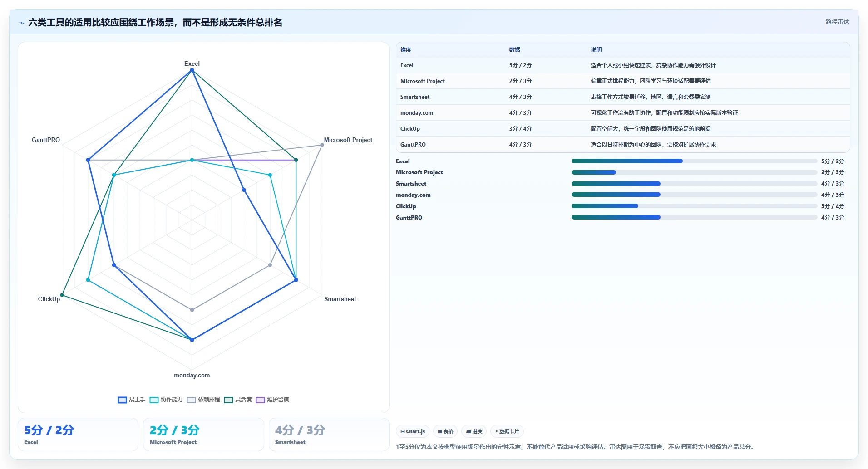Screen dimensions: 868x469
Task: Click the Excel progress bar
Action: click(x=694, y=161)
